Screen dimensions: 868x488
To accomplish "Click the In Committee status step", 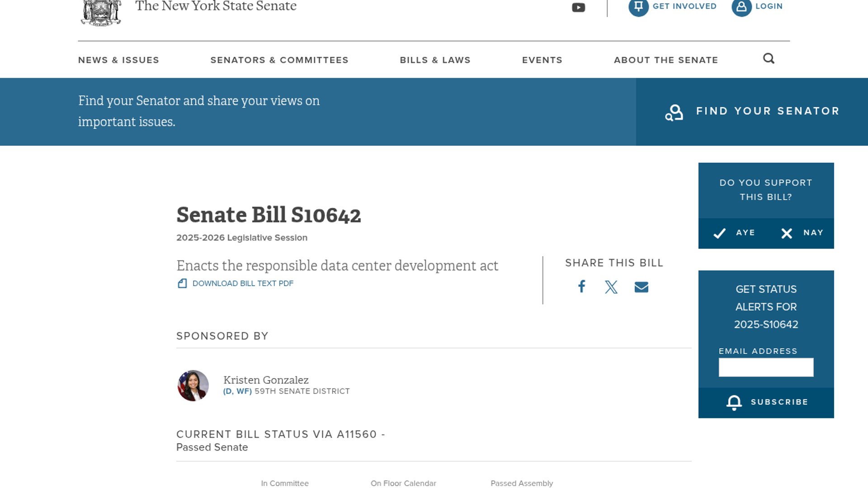I will point(285,483).
